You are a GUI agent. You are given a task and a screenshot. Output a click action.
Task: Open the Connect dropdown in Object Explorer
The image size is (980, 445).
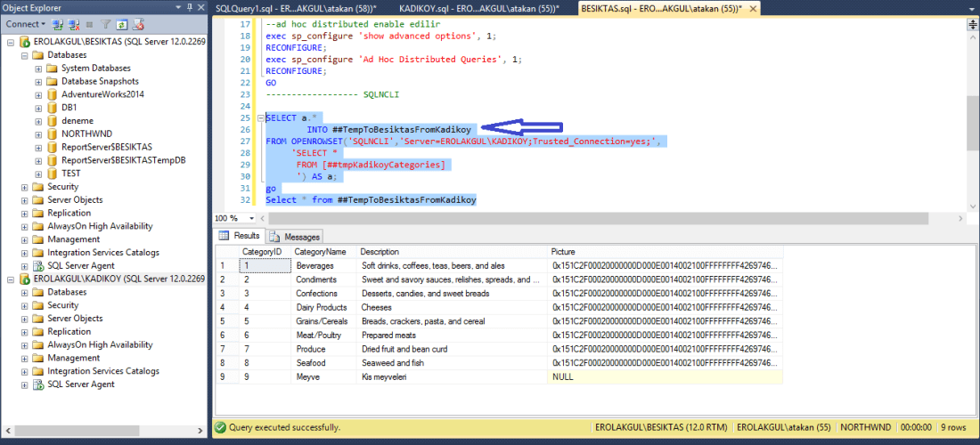pyautogui.click(x=44, y=24)
